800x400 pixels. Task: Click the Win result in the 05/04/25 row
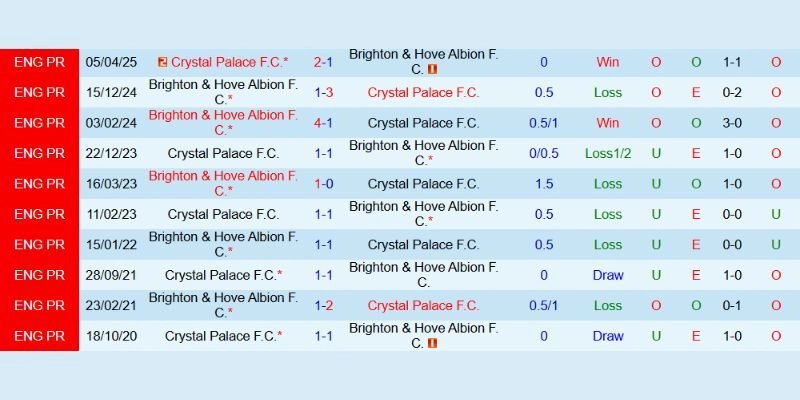[608, 62]
